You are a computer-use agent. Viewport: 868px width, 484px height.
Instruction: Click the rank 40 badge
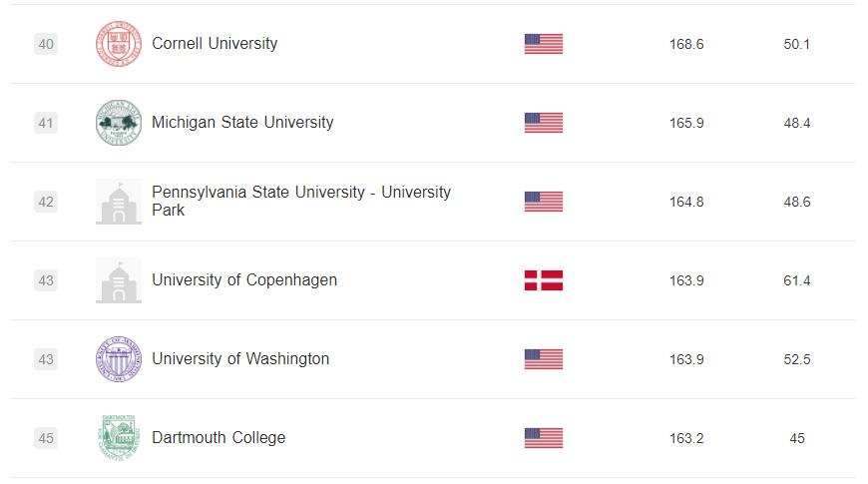[46, 44]
